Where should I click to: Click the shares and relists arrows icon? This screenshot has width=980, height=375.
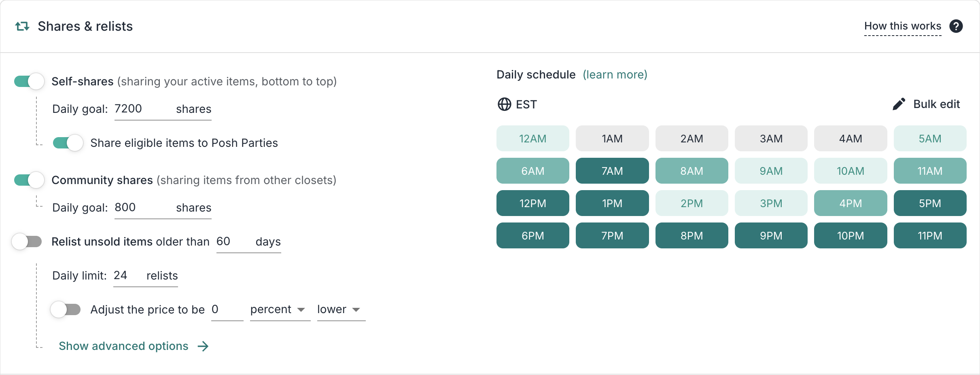[x=22, y=26]
